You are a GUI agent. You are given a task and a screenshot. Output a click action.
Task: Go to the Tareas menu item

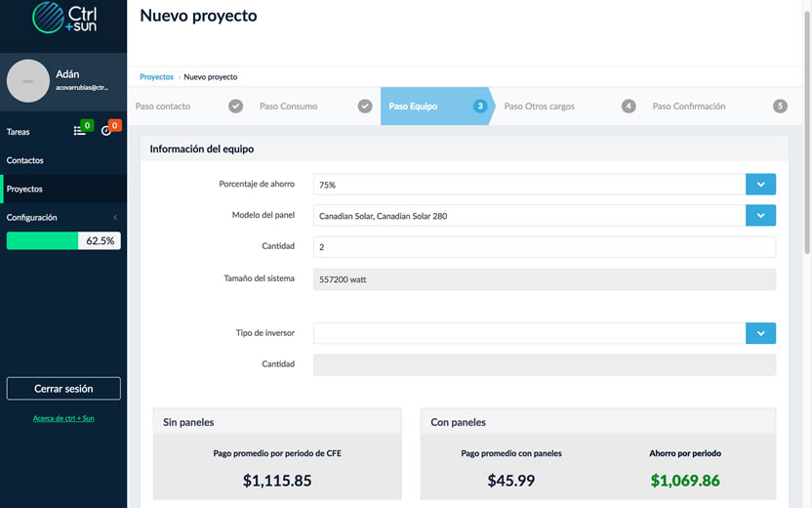19,132
